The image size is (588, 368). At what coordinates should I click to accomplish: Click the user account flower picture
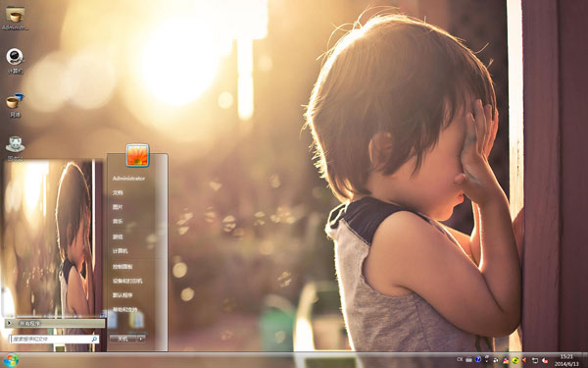pyautogui.click(x=137, y=155)
